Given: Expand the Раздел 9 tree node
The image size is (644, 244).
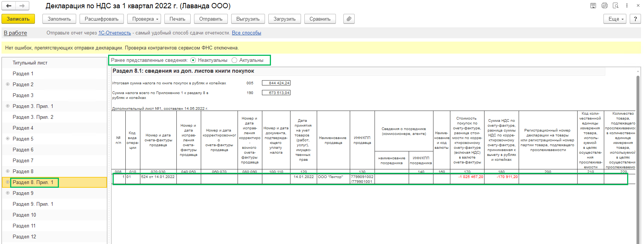Looking at the screenshot, I should [8, 193].
